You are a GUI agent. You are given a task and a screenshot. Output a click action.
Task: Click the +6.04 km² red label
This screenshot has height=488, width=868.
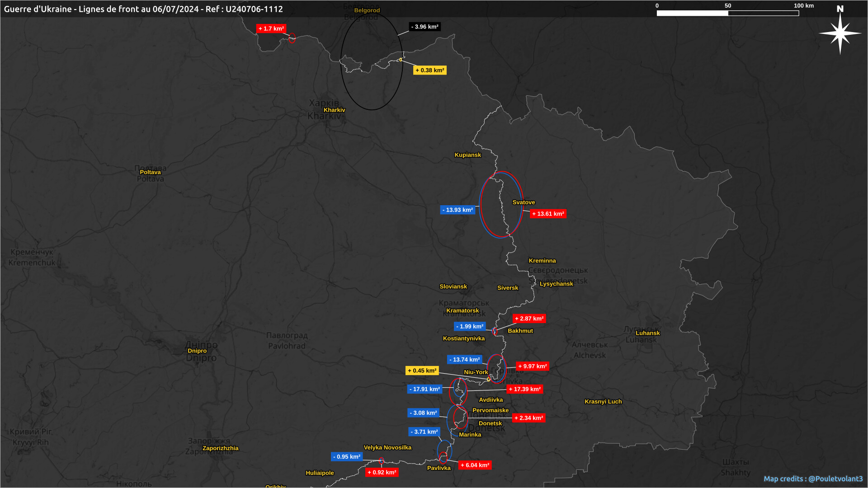tap(475, 465)
